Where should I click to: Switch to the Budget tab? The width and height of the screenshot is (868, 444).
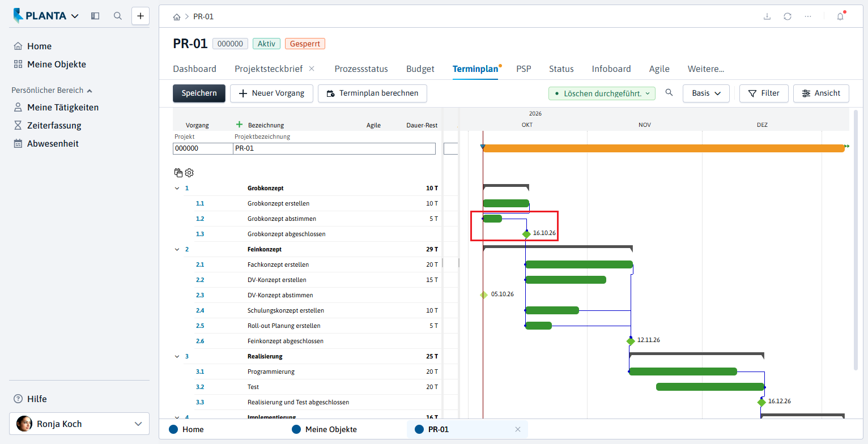point(420,69)
